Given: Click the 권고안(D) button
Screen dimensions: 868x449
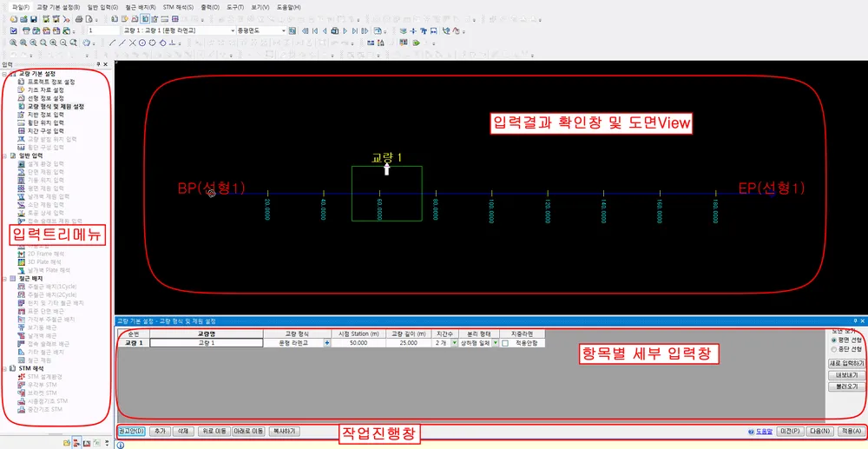Looking at the screenshot, I should 131,431.
